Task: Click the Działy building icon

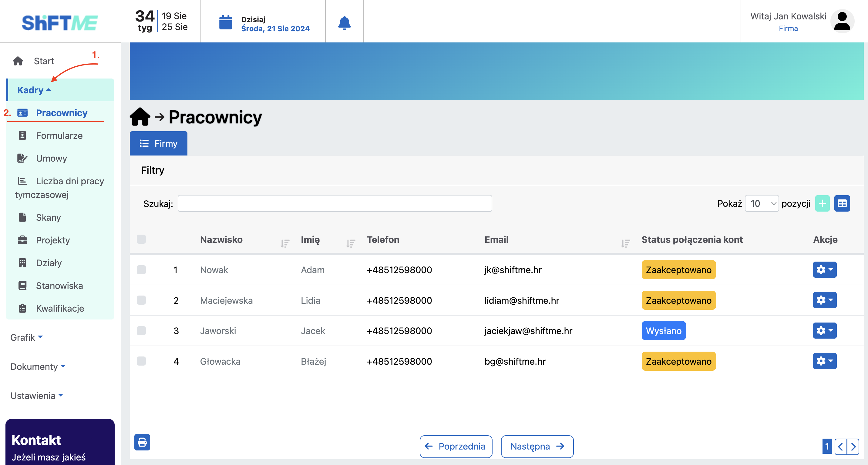Action: 22,263
